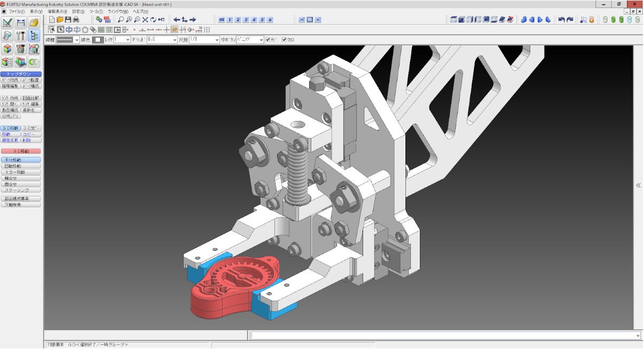
Task: Click the zoom in (plus) magnifier icon
Action: click(129, 20)
